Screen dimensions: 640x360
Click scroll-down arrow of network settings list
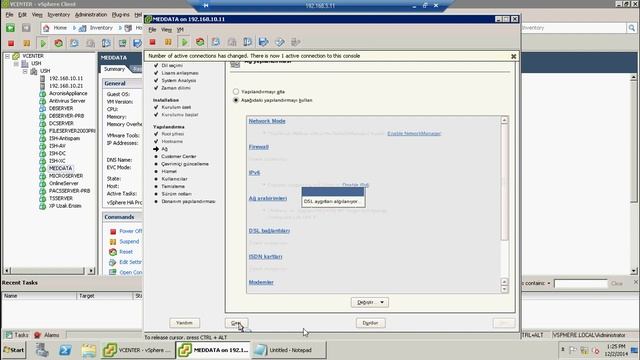(x=504, y=289)
